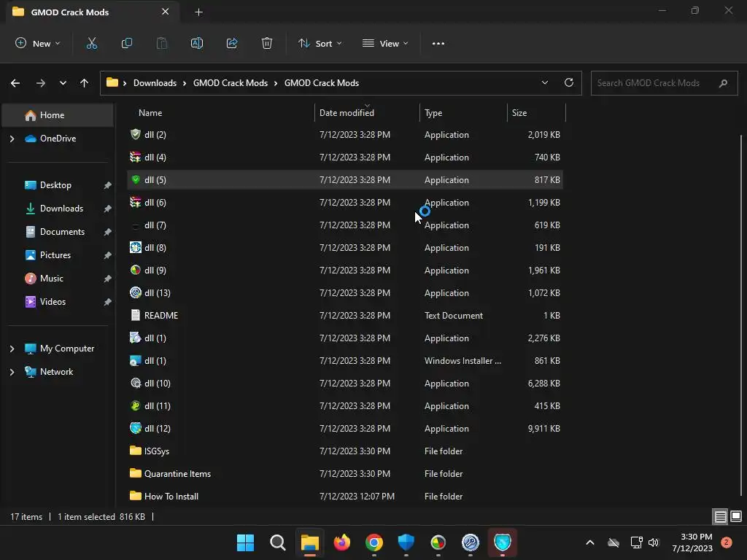Launch Google Chrome from the taskbar
Viewport: 747px width, 560px height.
374,542
